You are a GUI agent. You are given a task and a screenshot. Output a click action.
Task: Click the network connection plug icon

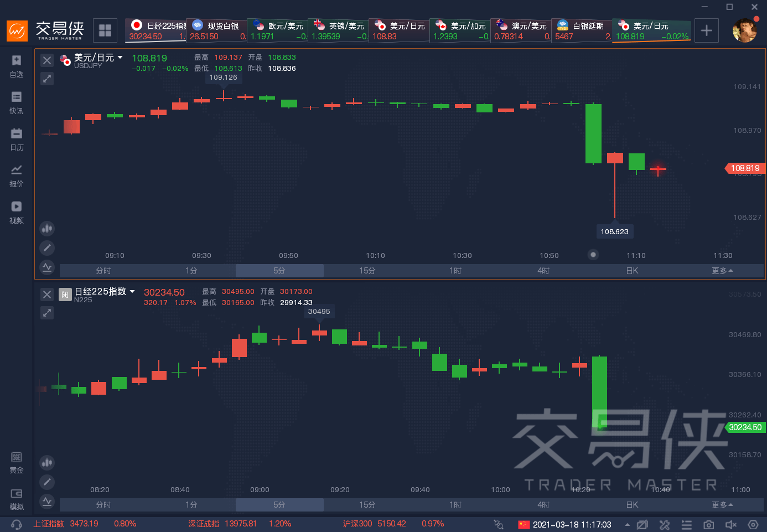499,524
